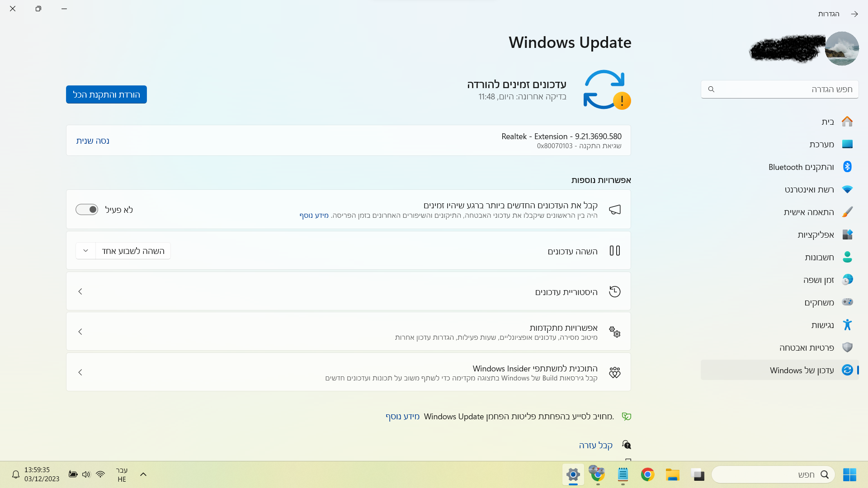Click the Realtek - Extension - 9.21.3690.580 text
This screenshot has height=488, width=868.
pyautogui.click(x=561, y=136)
